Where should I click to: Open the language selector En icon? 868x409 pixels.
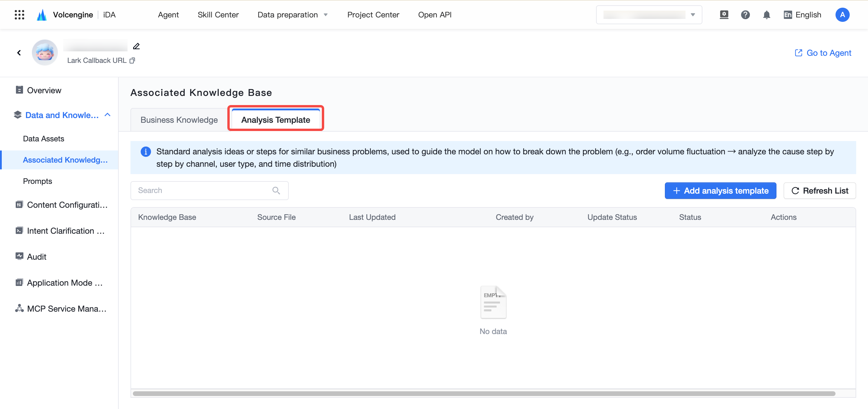[787, 15]
